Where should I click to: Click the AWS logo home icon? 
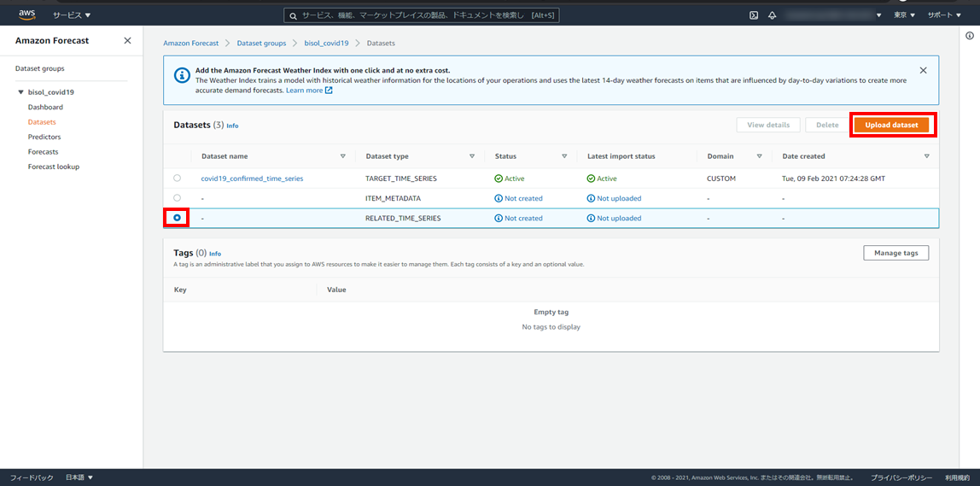[x=27, y=15]
